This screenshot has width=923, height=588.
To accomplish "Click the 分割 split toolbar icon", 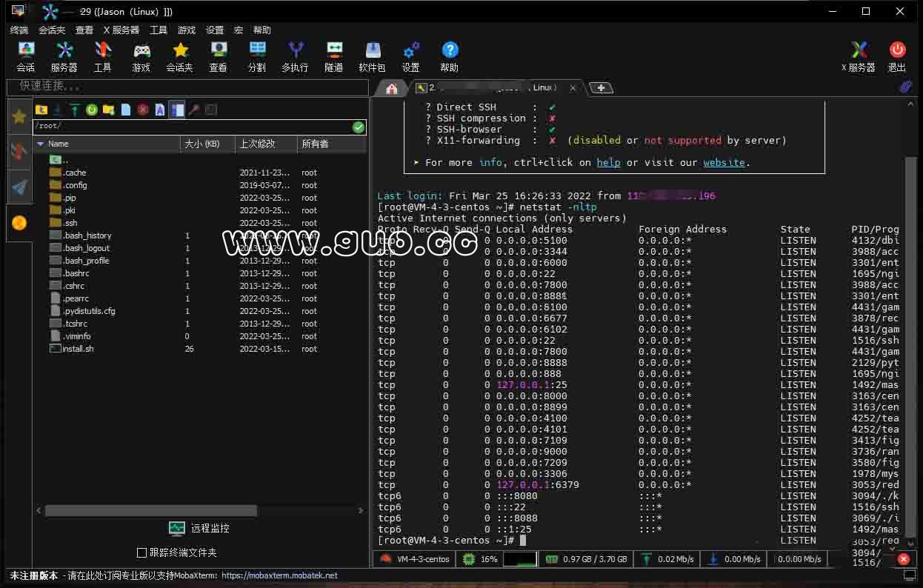I will pyautogui.click(x=257, y=56).
